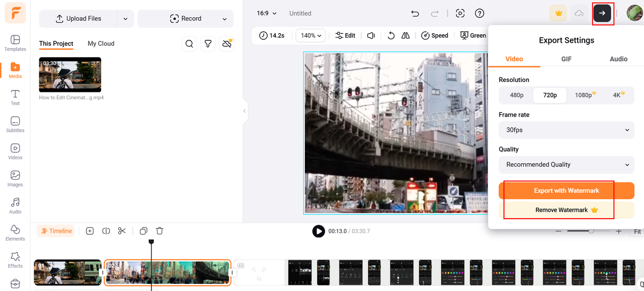
Task: Select the GIF export tab
Action: click(567, 59)
